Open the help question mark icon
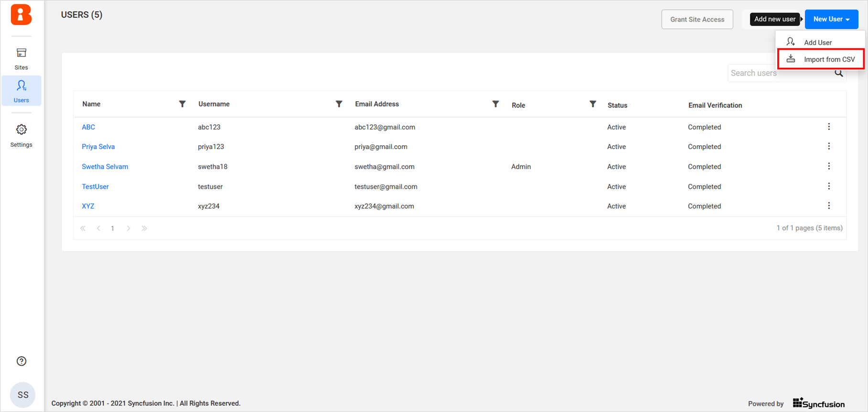The width and height of the screenshot is (868, 412). click(21, 361)
